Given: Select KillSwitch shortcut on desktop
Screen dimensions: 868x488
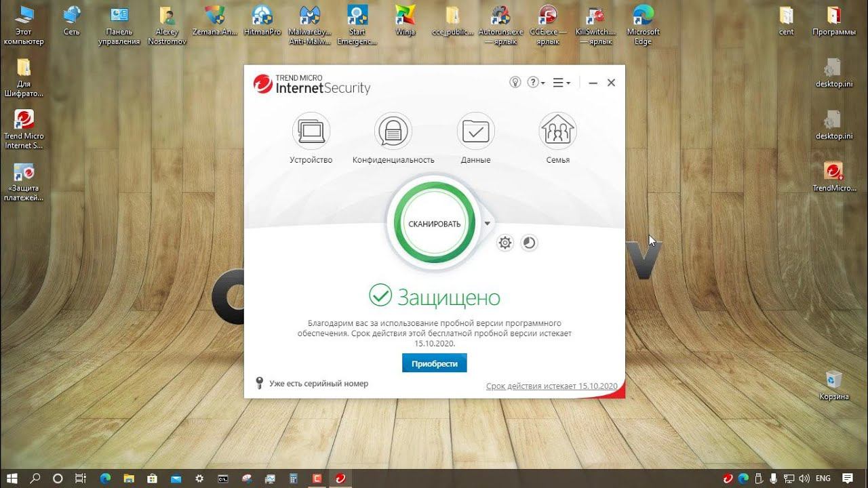Looking at the screenshot, I should pyautogui.click(x=595, y=25).
